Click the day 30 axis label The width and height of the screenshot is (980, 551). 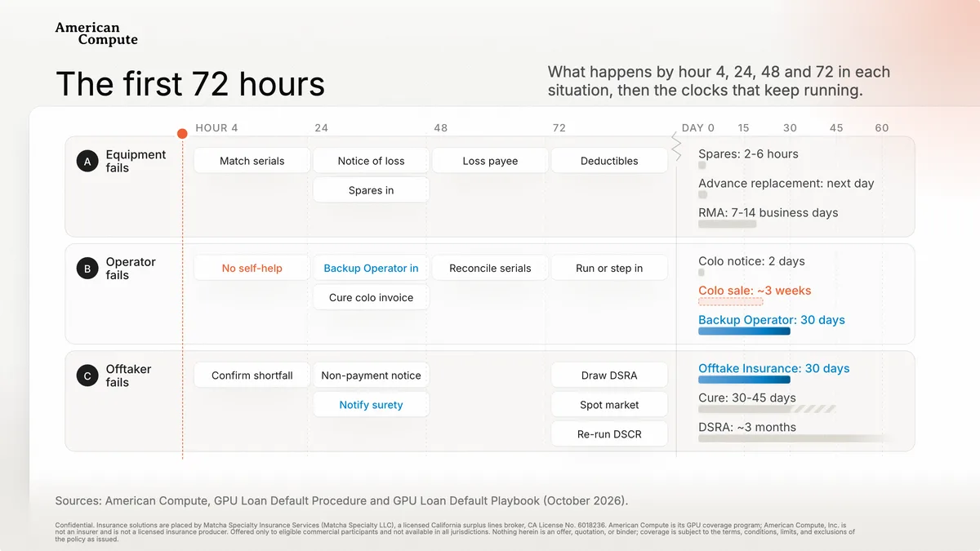(x=791, y=128)
